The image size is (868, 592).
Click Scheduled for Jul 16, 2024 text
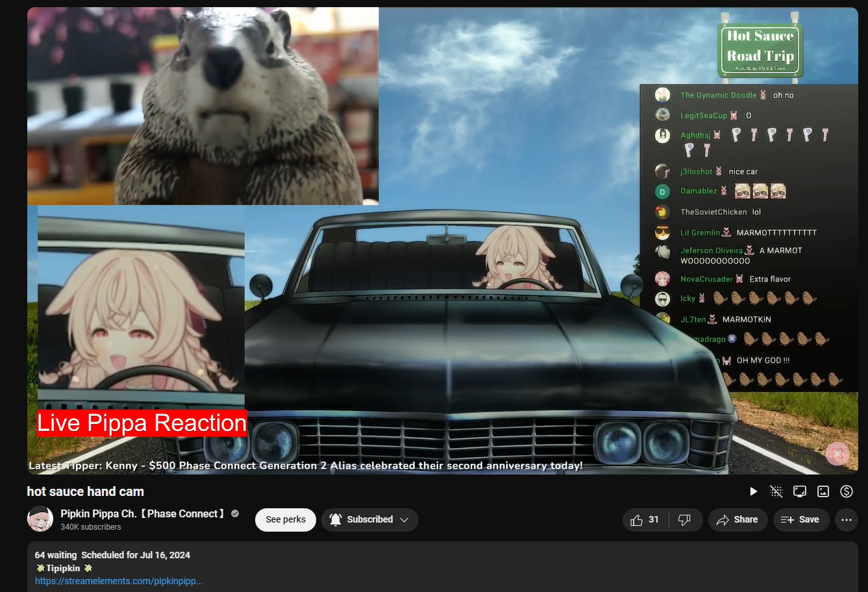click(x=136, y=555)
